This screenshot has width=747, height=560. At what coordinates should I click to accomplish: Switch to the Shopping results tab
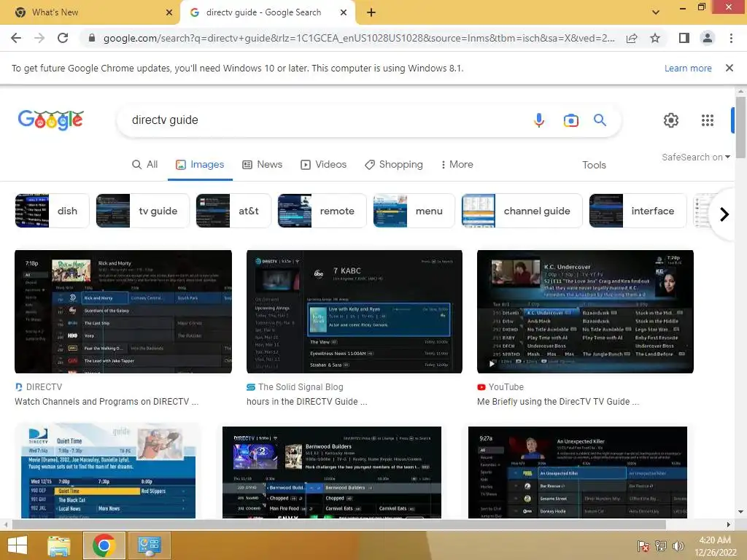(394, 164)
